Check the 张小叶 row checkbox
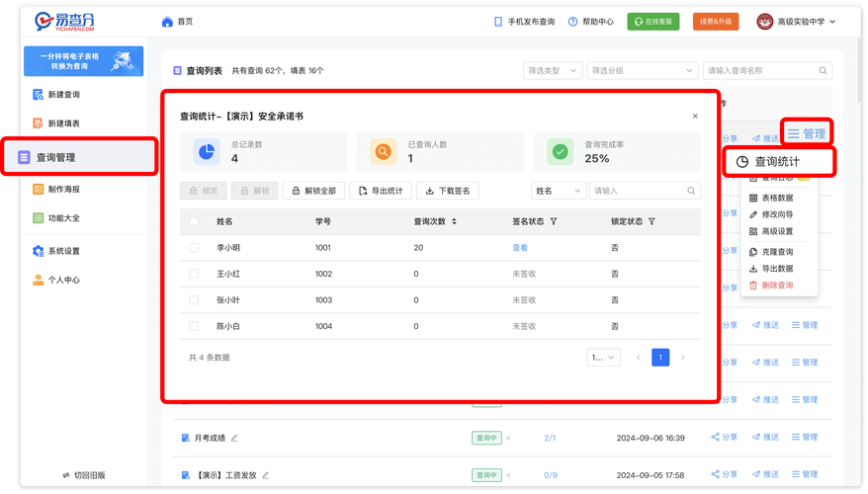This screenshot has width=868, height=494. tap(194, 299)
